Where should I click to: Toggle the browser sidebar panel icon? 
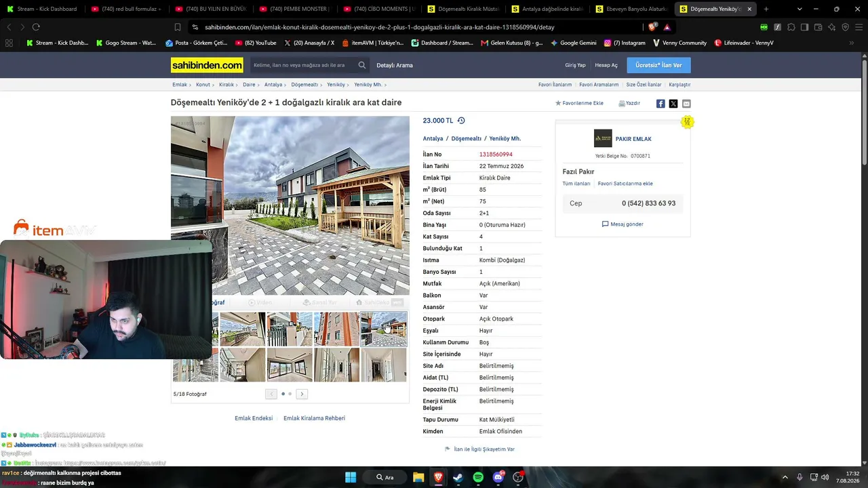coord(804,27)
